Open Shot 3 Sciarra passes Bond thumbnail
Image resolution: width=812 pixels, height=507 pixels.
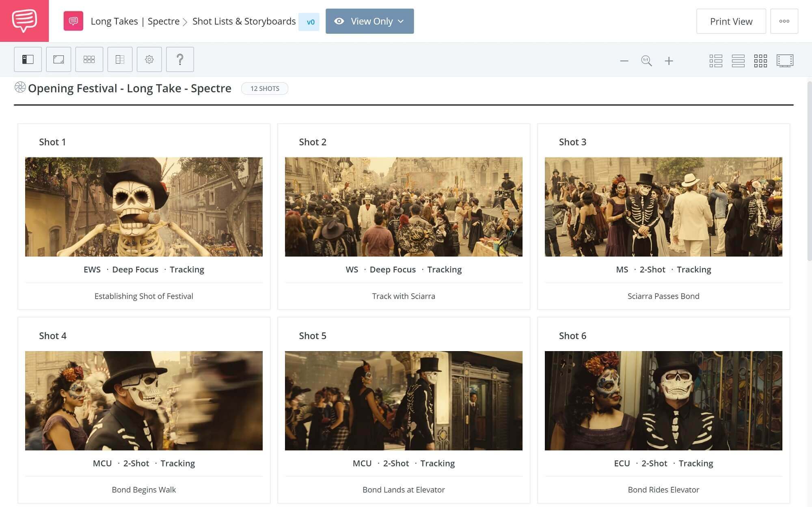[x=663, y=207]
